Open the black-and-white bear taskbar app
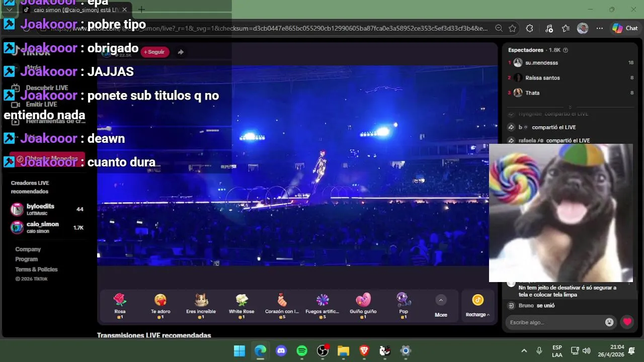The image size is (644, 362). [385, 351]
